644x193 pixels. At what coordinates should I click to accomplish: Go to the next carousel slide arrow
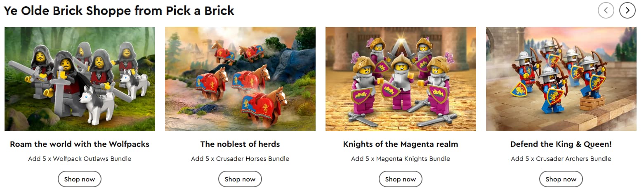[x=627, y=10]
